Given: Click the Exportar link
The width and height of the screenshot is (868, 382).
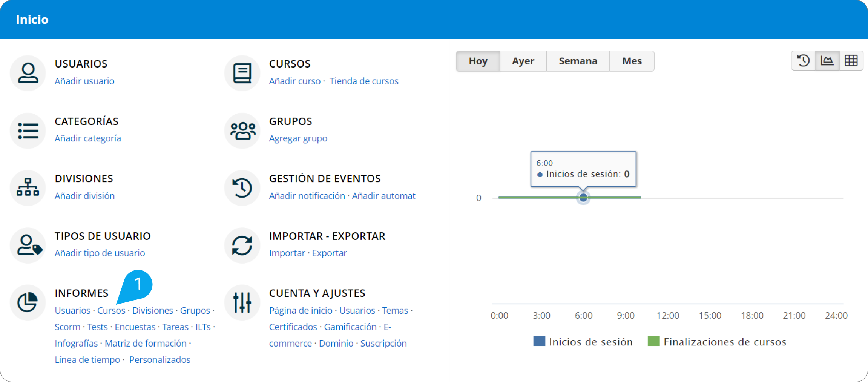Looking at the screenshot, I should (330, 253).
